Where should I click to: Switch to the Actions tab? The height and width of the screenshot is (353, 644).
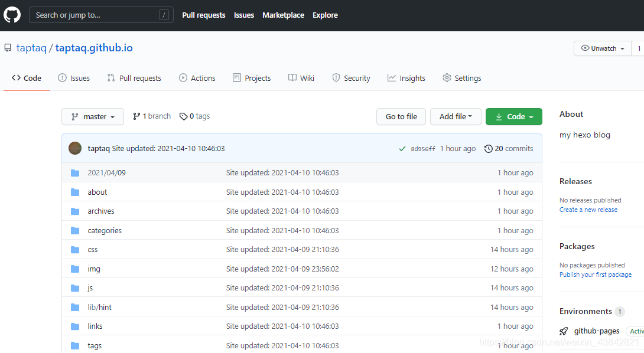coord(197,78)
